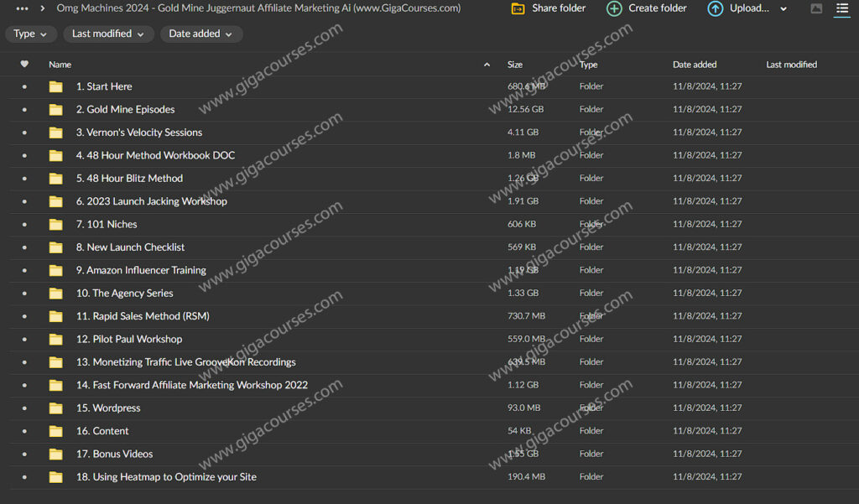Switch to thumbnail grid view

click(816, 8)
